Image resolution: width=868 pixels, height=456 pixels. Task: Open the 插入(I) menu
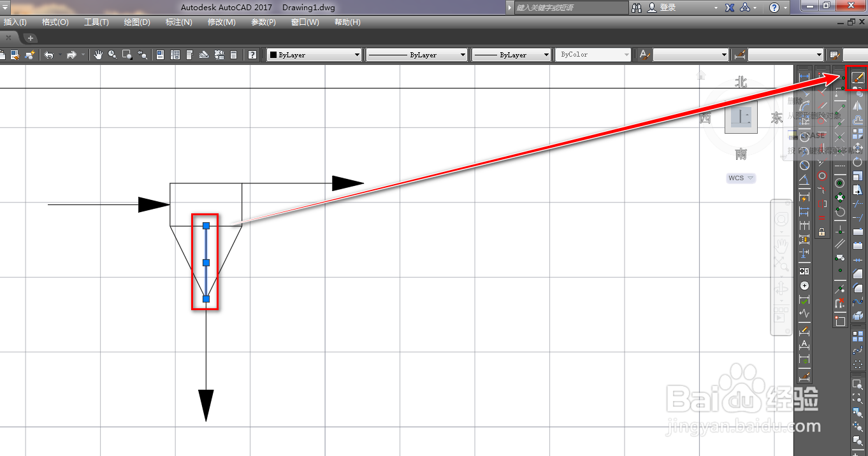click(x=15, y=22)
